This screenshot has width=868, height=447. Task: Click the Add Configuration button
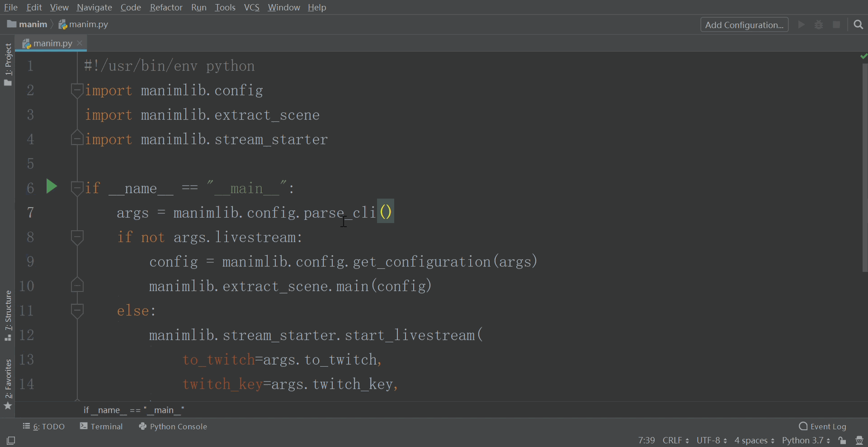tap(744, 24)
